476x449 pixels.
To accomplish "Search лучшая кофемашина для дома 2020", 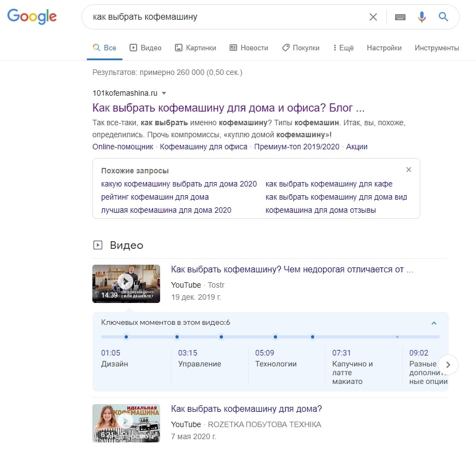I will click(166, 210).
